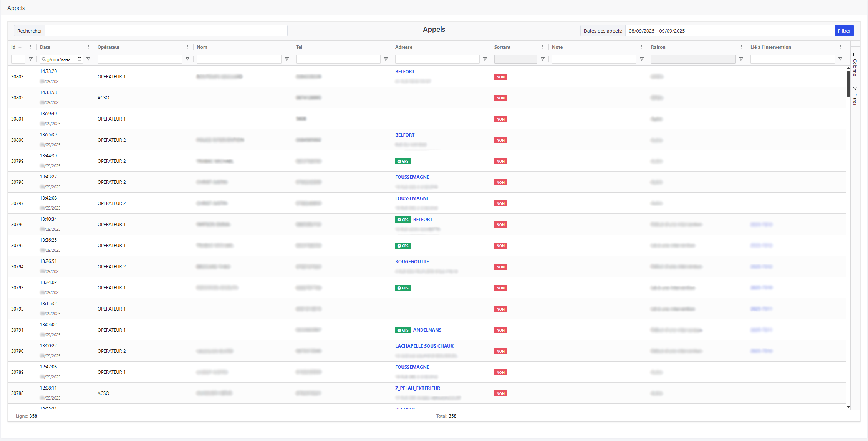This screenshot has height=441, width=868.
Task: Click the blue Filtrer button
Action: 844,31
